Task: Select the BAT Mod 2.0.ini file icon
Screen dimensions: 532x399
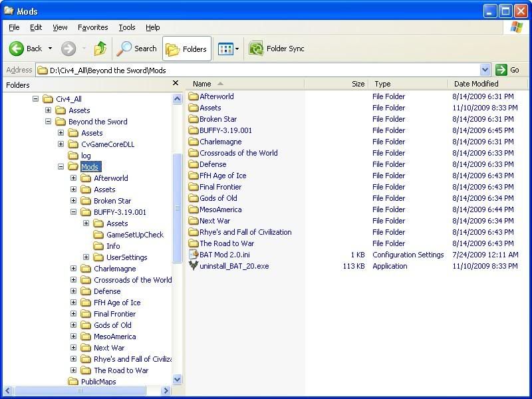Action: coord(194,255)
